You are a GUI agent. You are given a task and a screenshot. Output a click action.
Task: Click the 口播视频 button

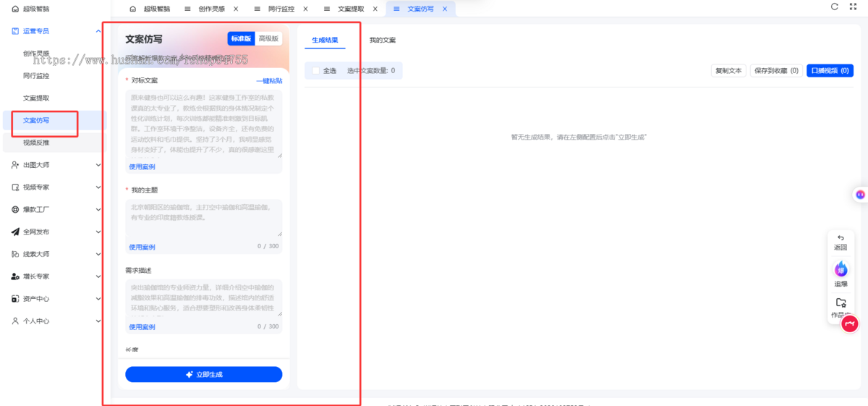830,71
